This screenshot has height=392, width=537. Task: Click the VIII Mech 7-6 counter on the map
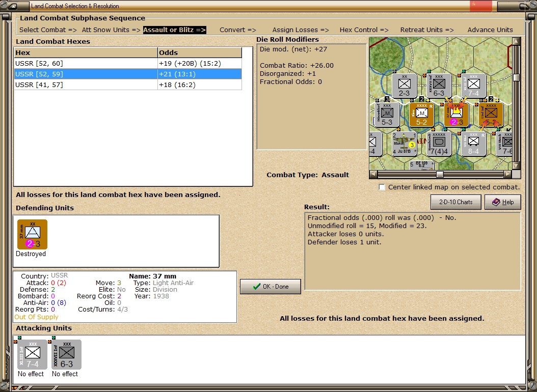tap(504, 144)
